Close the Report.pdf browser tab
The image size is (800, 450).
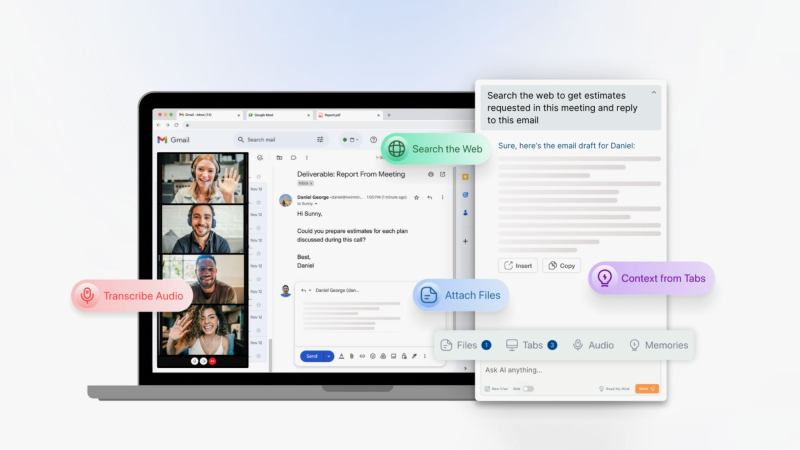pyautogui.click(x=378, y=115)
